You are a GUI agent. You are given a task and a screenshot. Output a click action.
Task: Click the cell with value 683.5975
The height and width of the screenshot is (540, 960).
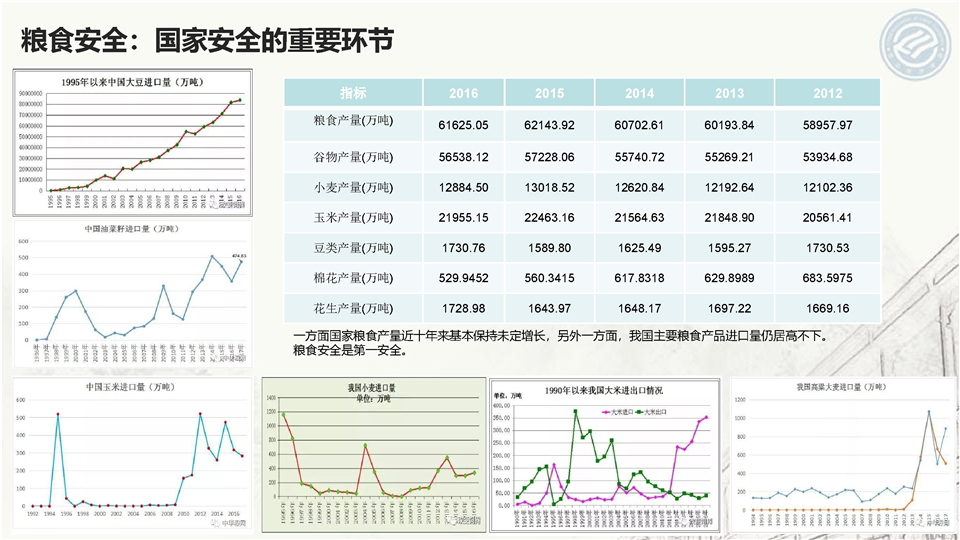[x=827, y=278]
